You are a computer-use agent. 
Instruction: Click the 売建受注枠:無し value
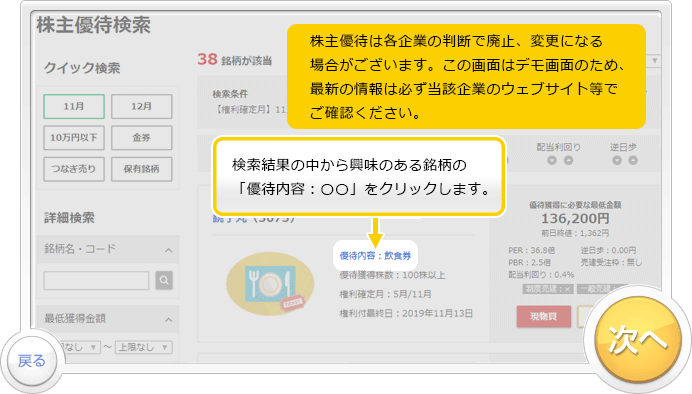611,263
